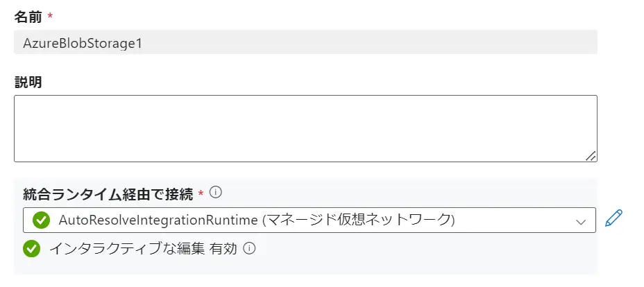Expand the runtime dropdown chevron arrow
This screenshot has height=287, width=644.
pos(581,222)
